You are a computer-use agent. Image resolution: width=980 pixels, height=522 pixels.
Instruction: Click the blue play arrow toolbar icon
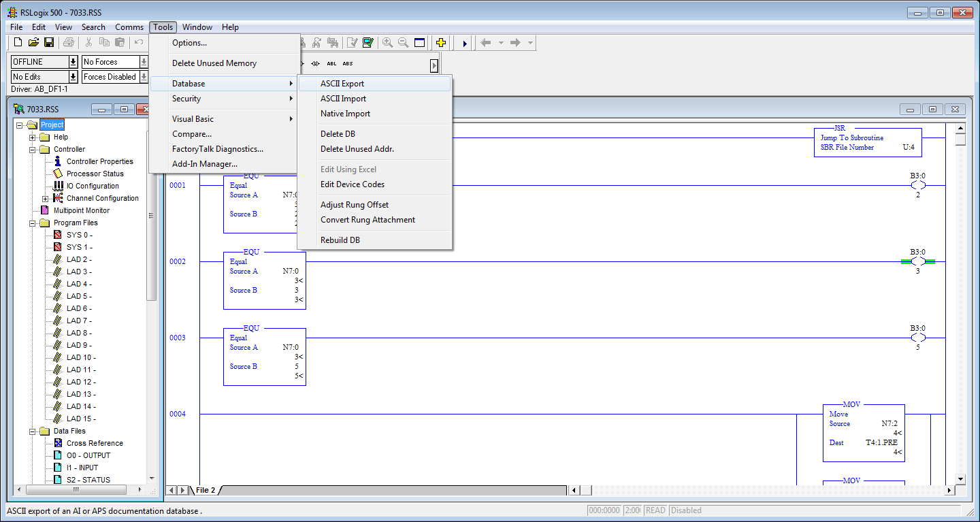tap(465, 43)
